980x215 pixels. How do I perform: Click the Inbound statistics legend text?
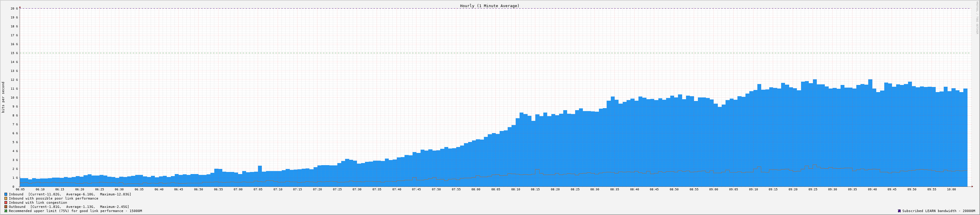pyautogui.click(x=70, y=194)
